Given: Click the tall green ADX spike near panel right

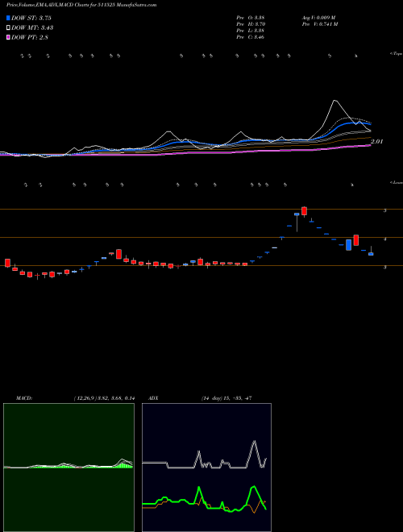Looking at the screenshot, I should tap(253, 488).
